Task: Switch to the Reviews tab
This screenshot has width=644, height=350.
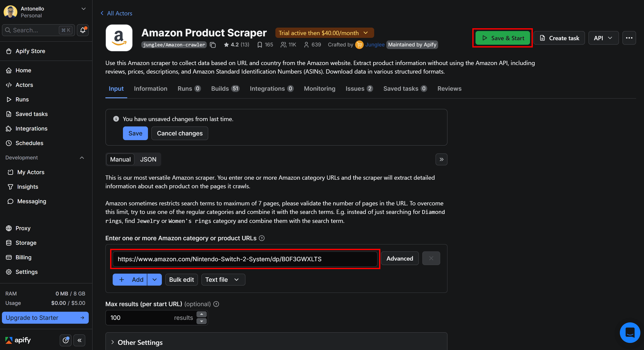Action: [449, 89]
